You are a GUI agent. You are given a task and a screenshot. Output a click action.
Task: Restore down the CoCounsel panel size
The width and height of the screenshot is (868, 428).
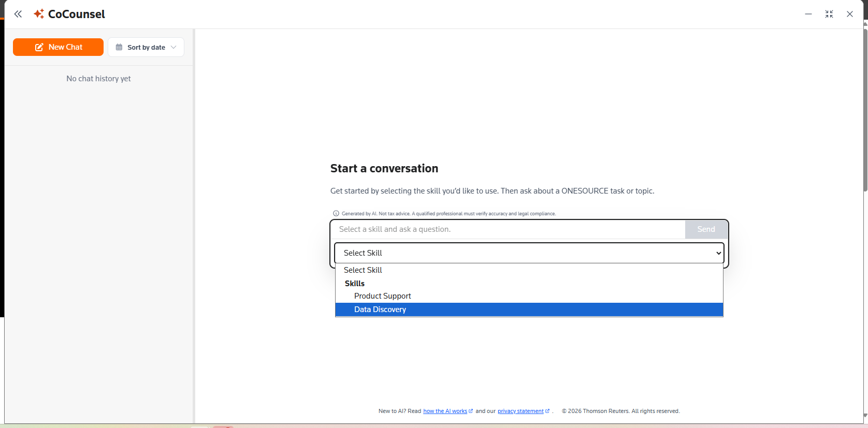point(829,14)
